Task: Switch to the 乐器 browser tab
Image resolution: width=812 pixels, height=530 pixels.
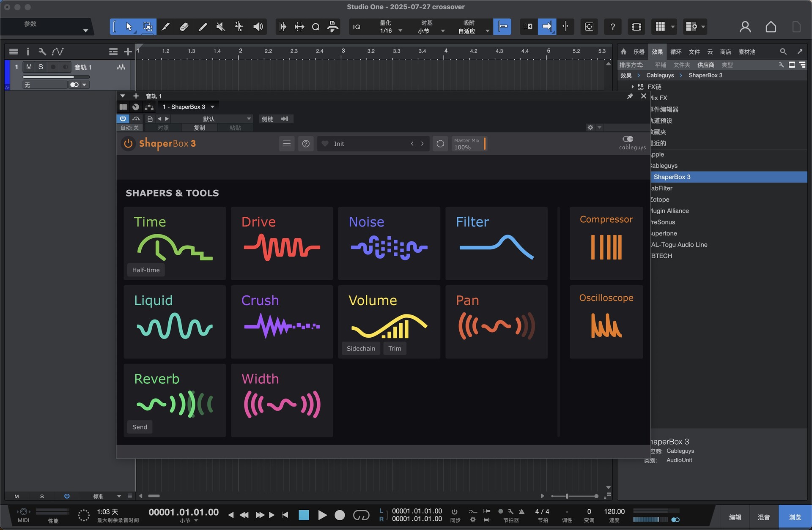Action: point(639,52)
